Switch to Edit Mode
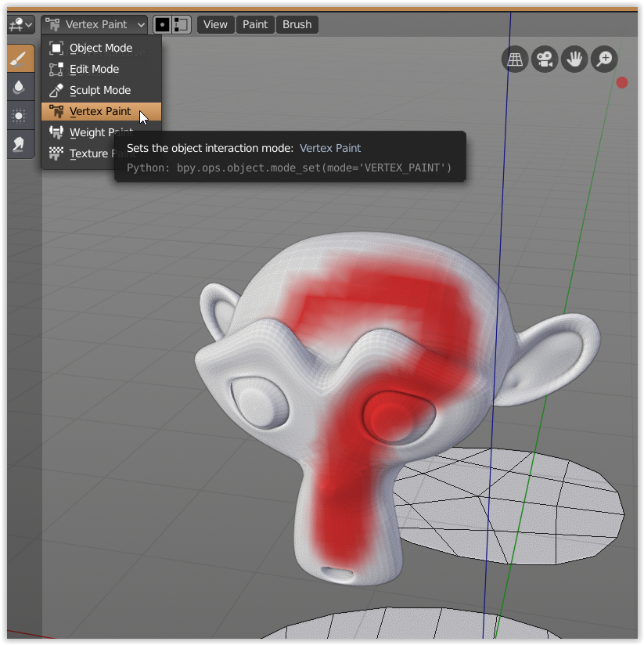 pos(101,69)
